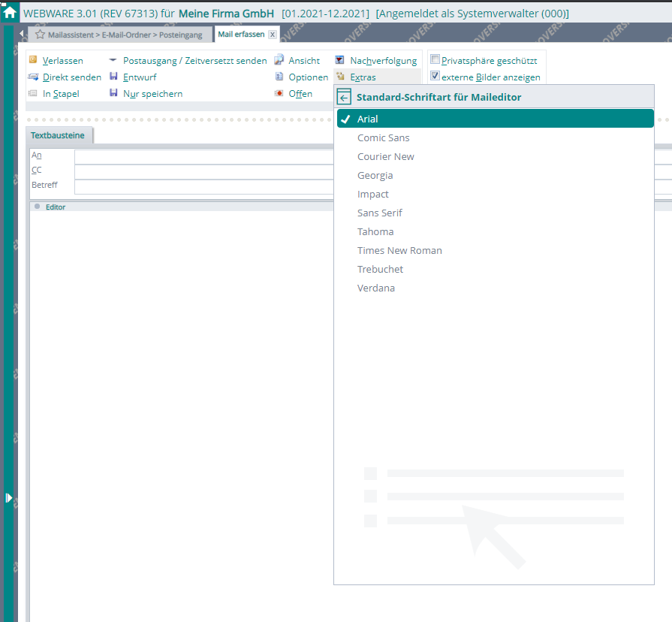
Task: Enable the Privatsphäre geschützt checkbox
Action: pyautogui.click(x=435, y=59)
